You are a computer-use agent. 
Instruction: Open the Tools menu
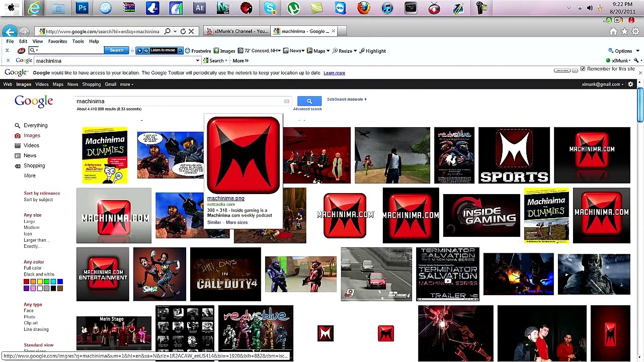pyautogui.click(x=78, y=41)
